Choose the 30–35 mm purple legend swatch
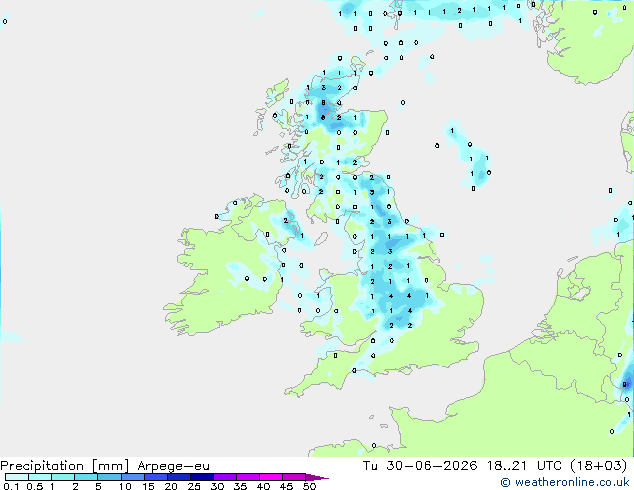 click(225, 477)
